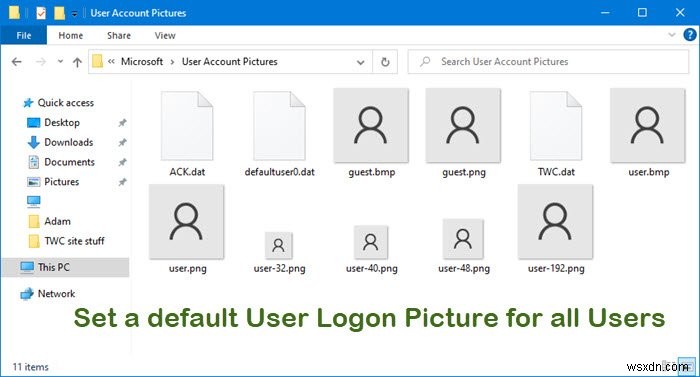The height and width of the screenshot is (377, 700).
Task: Click the search magnifier icon
Action: point(425,61)
